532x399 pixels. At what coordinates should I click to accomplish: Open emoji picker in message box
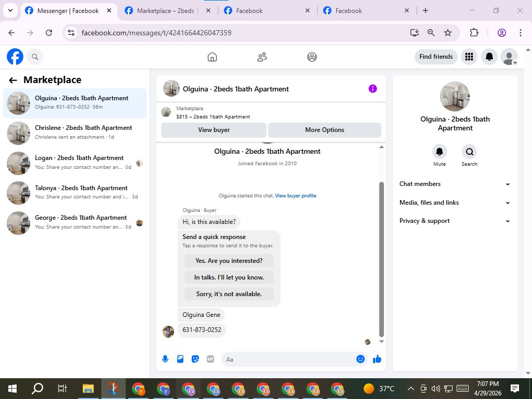pos(361,359)
